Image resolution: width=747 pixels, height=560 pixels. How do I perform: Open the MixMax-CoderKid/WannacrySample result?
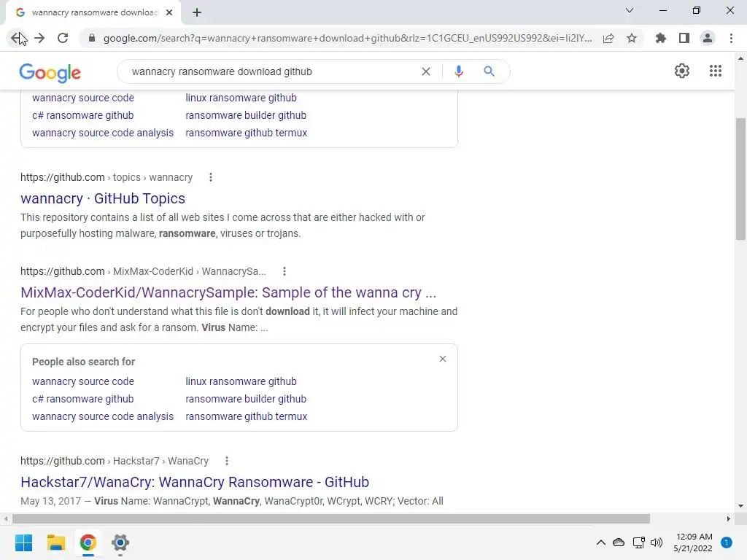click(228, 292)
